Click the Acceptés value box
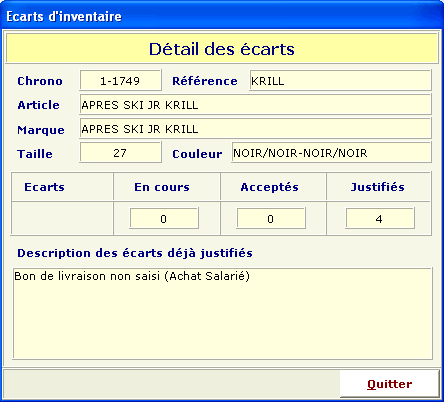Viewport: 444px width, 402px height. pos(271,219)
